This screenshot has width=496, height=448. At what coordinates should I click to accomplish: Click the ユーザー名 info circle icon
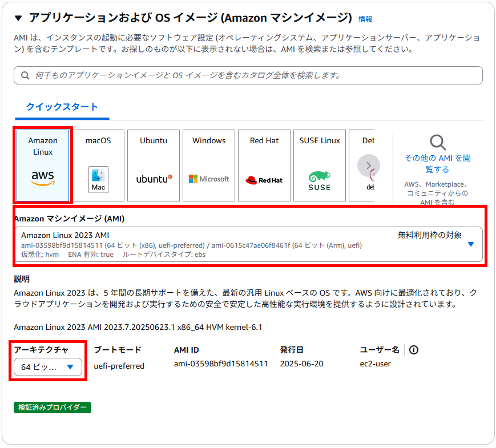[x=413, y=350]
